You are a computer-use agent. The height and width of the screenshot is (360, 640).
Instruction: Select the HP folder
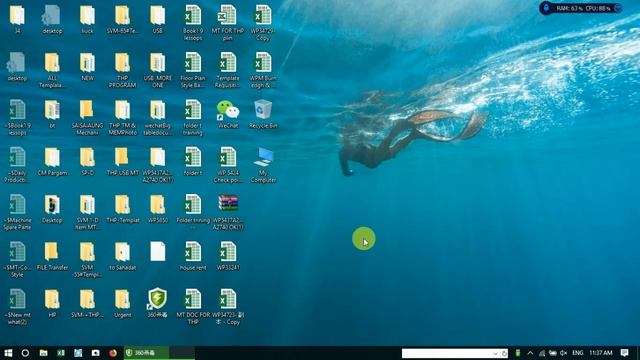tap(52, 303)
